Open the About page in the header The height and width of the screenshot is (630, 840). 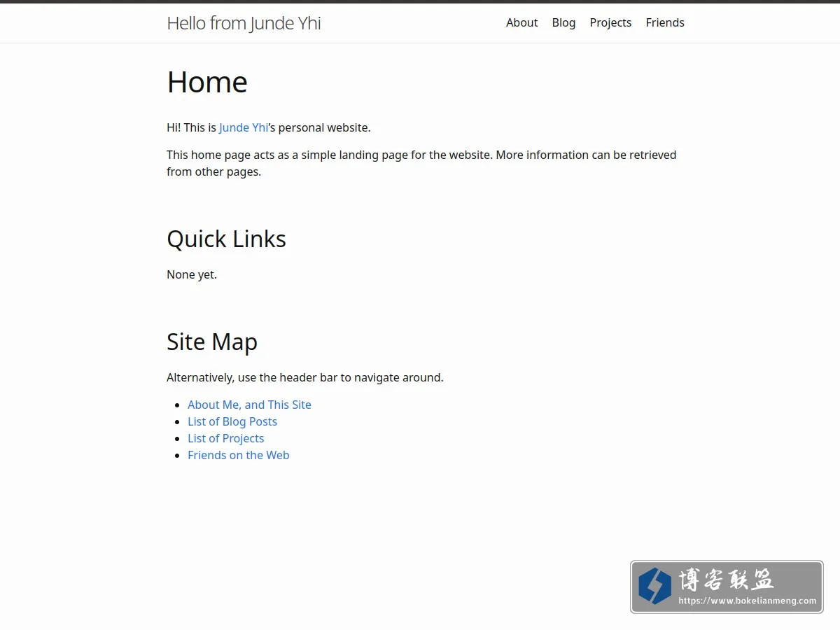(521, 22)
